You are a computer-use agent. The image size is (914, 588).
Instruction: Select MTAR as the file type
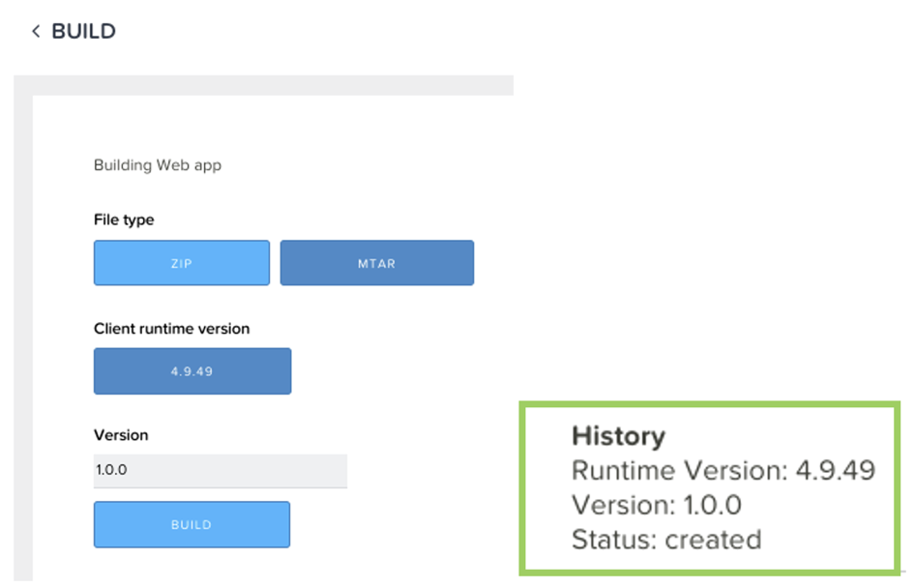pos(377,263)
